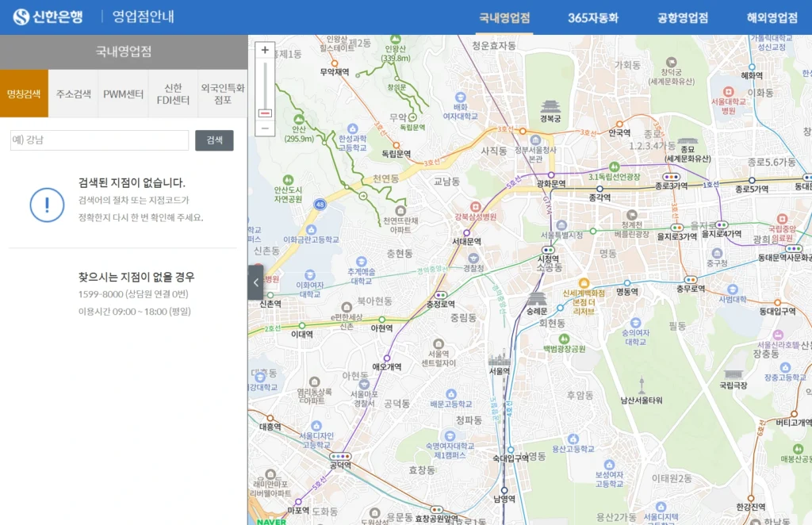Click the exclamation icon for no search results
Screen dimensions: 812x525
[x=47, y=205]
